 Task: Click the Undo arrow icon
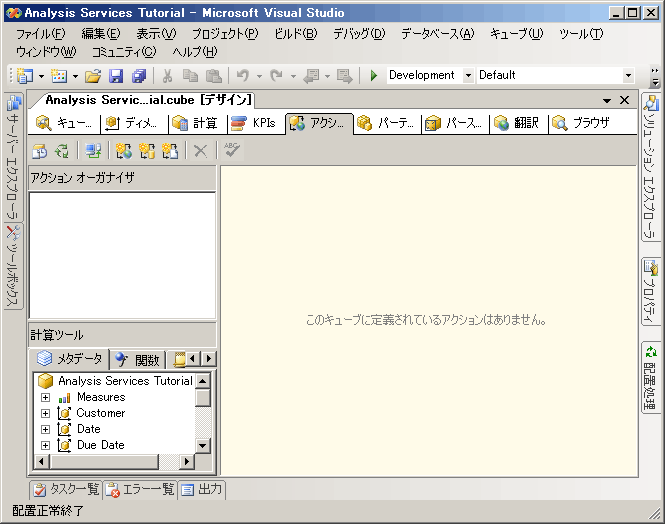(243, 76)
